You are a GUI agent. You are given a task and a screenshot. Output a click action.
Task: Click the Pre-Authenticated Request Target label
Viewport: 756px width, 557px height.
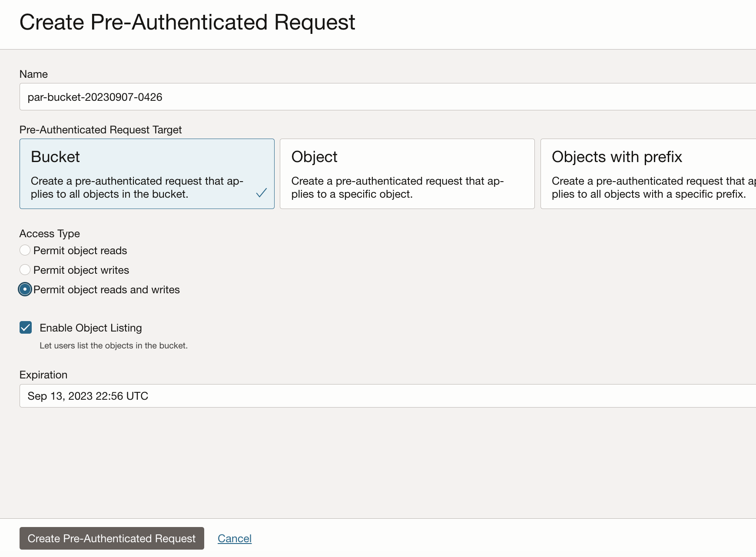pyautogui.click(x=100, y=130)
